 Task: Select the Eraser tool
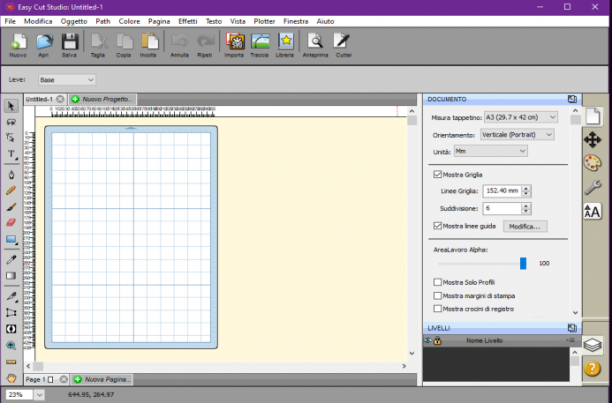(x=11, y=222)
